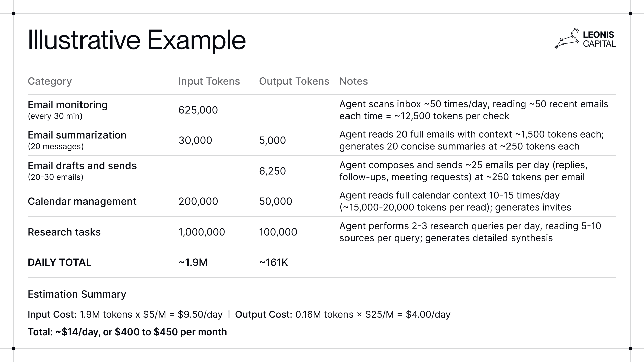Click the Notes column header
Image resolution: width=644 pixels, height=362 pixels.
click(354, 81)
